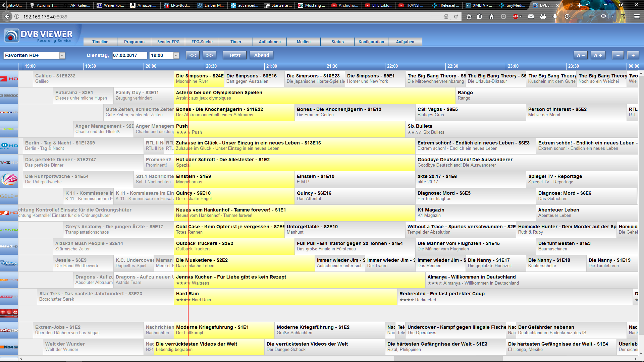Click the vertical scrollbar down arrow
644x362 pixels.
[641, 353]
